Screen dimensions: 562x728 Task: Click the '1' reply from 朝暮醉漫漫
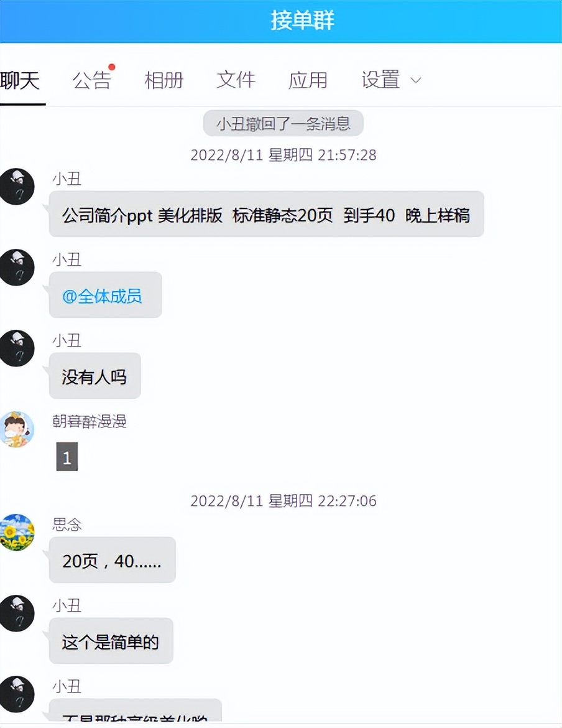(67, 456)
